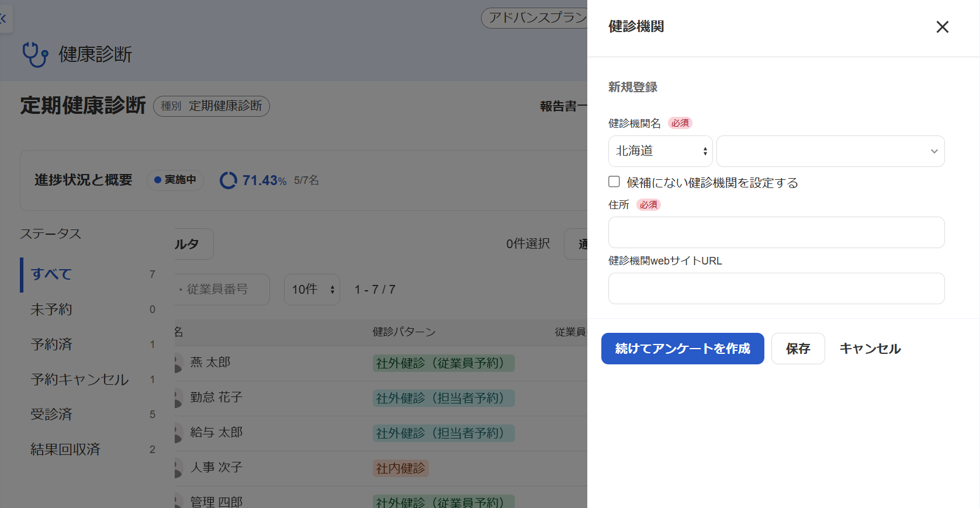Click the 5/7名 progress count text
This screenshot has height=508, width=980.
(306, 180)
